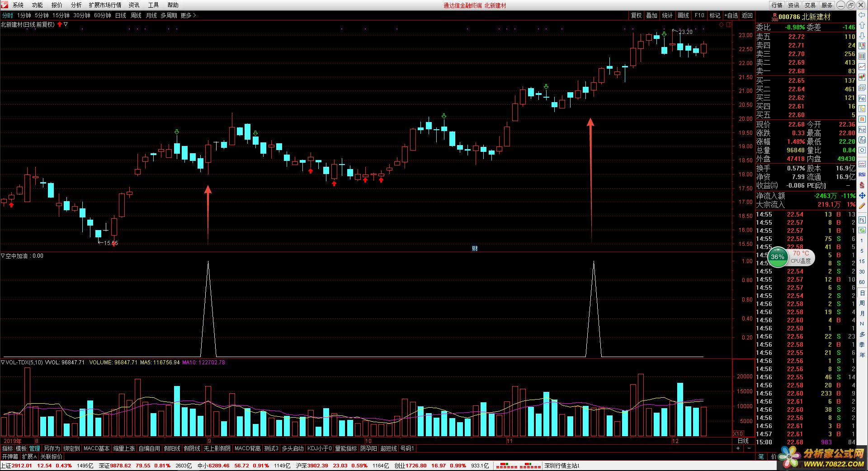Click the red dollar sign icon
868x471 pixels.
[x=862, y=185]
